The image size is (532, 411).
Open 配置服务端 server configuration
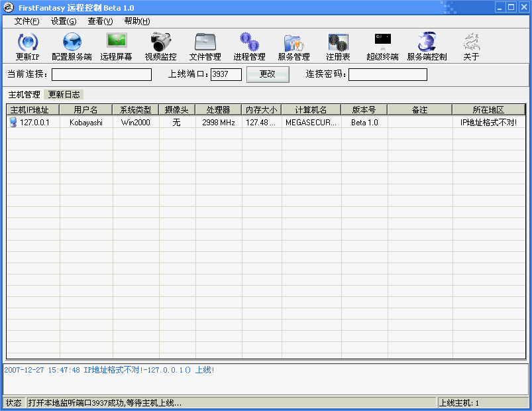(x=72, y=46)
